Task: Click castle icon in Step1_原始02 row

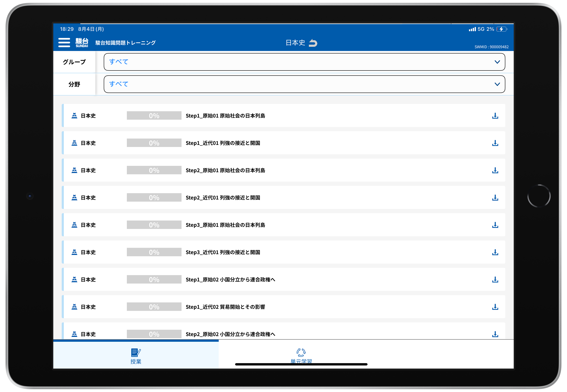Action: (x=74, y=280)
